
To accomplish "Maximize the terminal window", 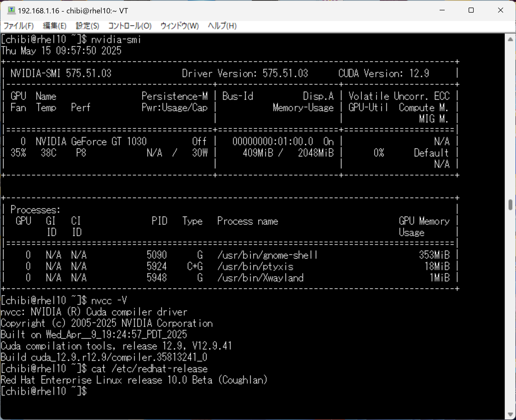I will 471,10.
